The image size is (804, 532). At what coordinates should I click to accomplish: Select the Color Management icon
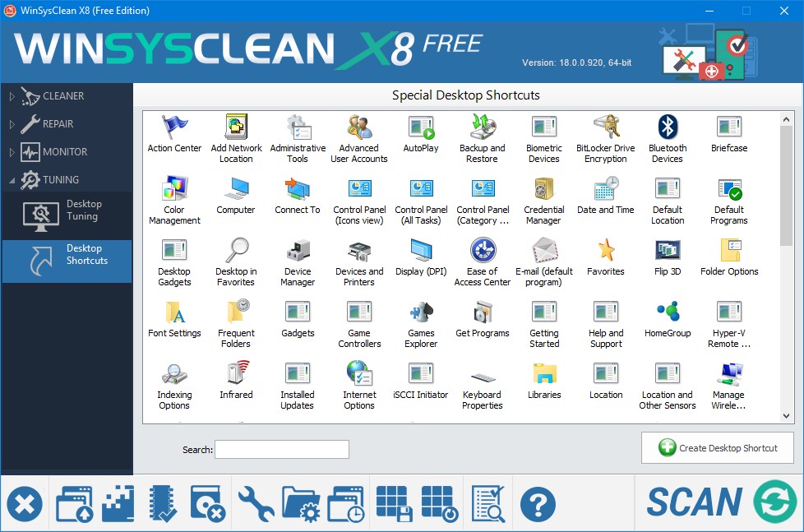coord(174,188)
